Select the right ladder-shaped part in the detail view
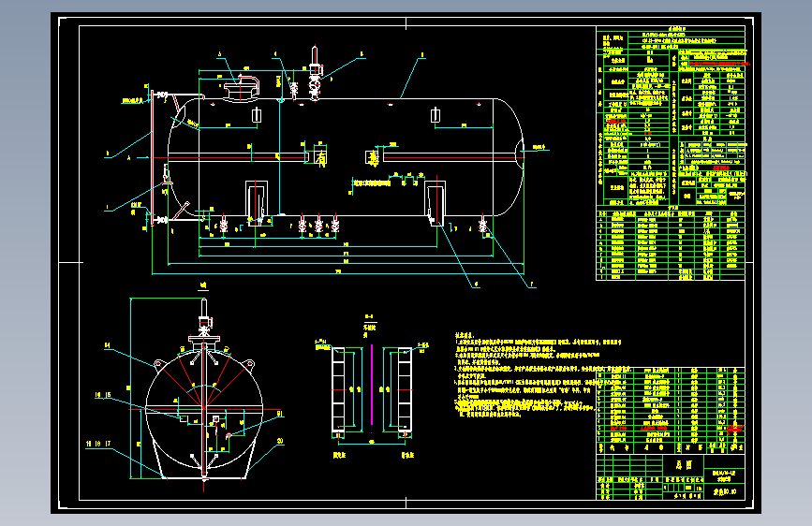The height and width of the screenshot is (526, 812). [405, 389]
